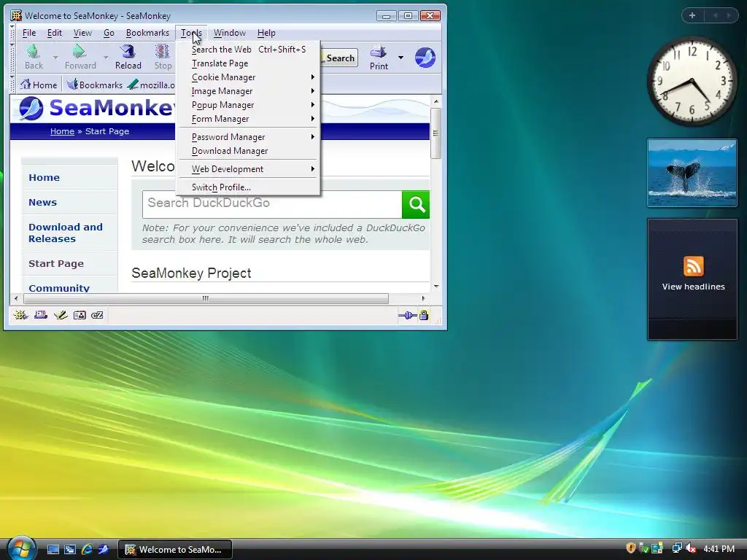Click the muted volume tray icon
This screenshot has height=560, width=747.
[x=691, y=548]
